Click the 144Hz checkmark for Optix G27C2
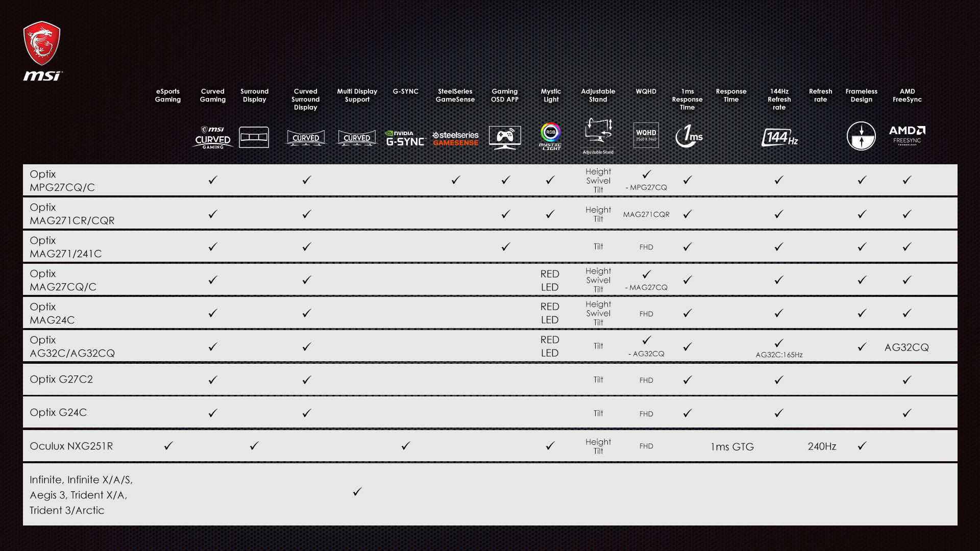Screen dimensions: 980x551 coord(779,380)
